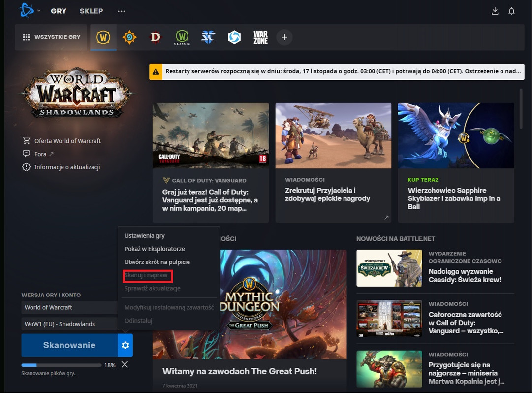Viewport: 532px width, 394px height.
Task: Click the NOWOŚCI NA BATTLE.NET heading
Action: pos(396,239)
